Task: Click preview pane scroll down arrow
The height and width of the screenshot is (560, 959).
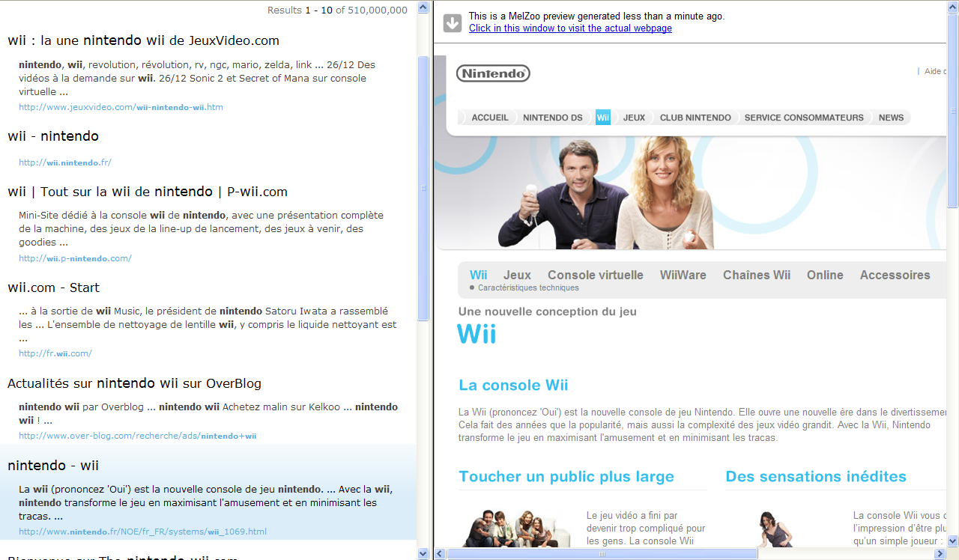Action: coord(953,541)
